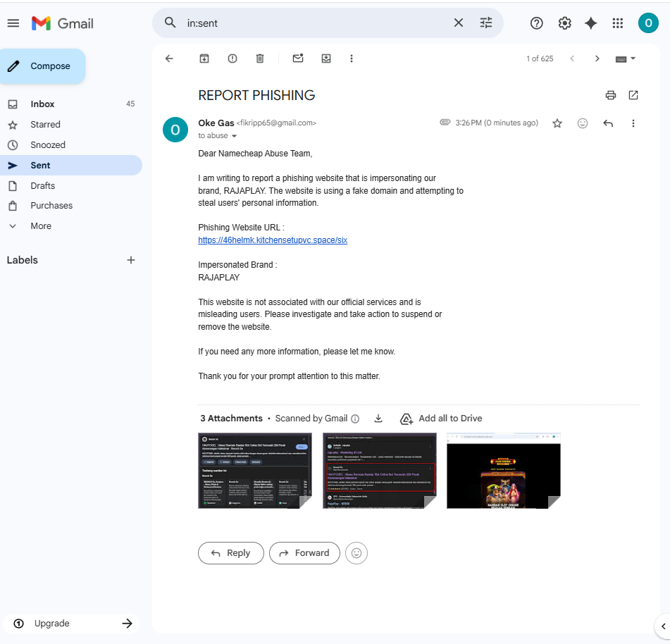This screenshot has height=644, width=670.
Task: Expand More in the sidebar
Action: click(x=70, y=226)
